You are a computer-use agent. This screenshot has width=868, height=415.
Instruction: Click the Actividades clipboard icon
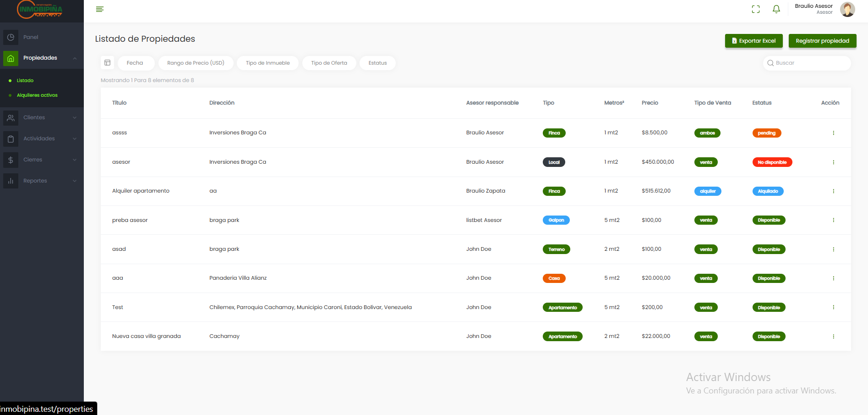click(11, 139)
